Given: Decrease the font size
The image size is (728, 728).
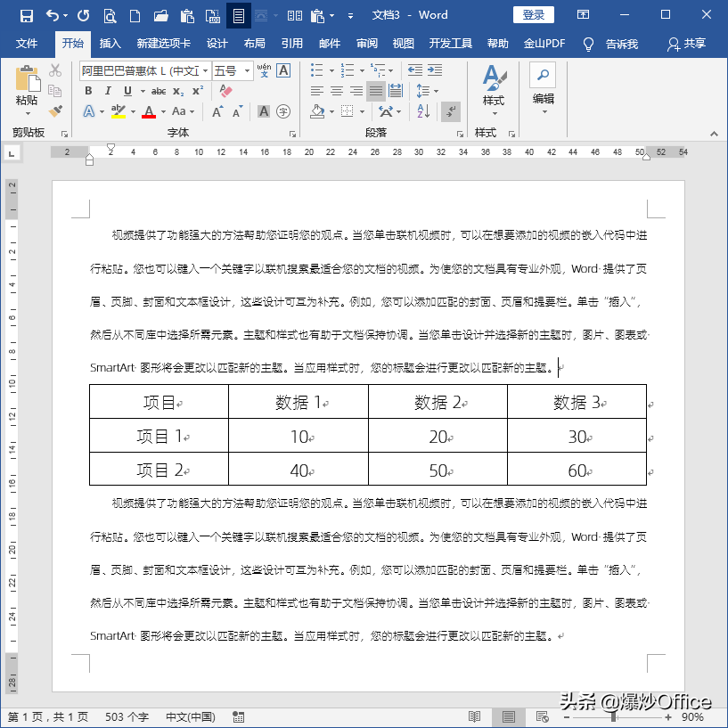Looking at the screenshot, I should click(237, 111).
